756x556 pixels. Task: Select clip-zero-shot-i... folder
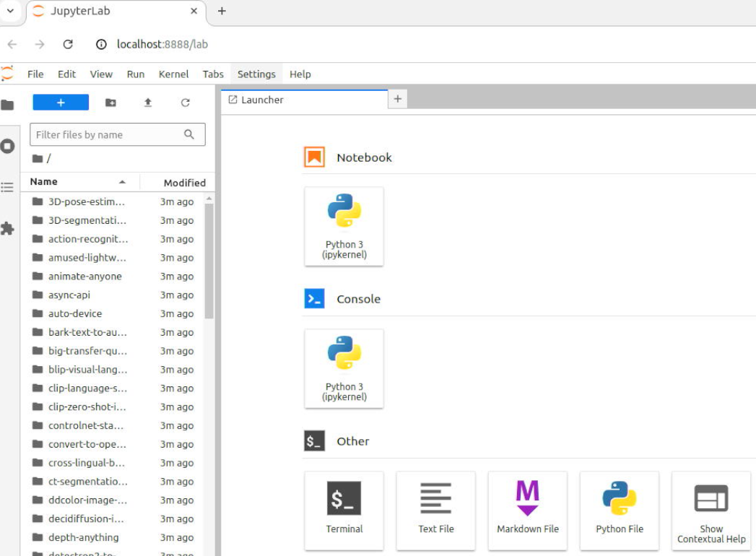pyautogui.click(x=113, y=407)
